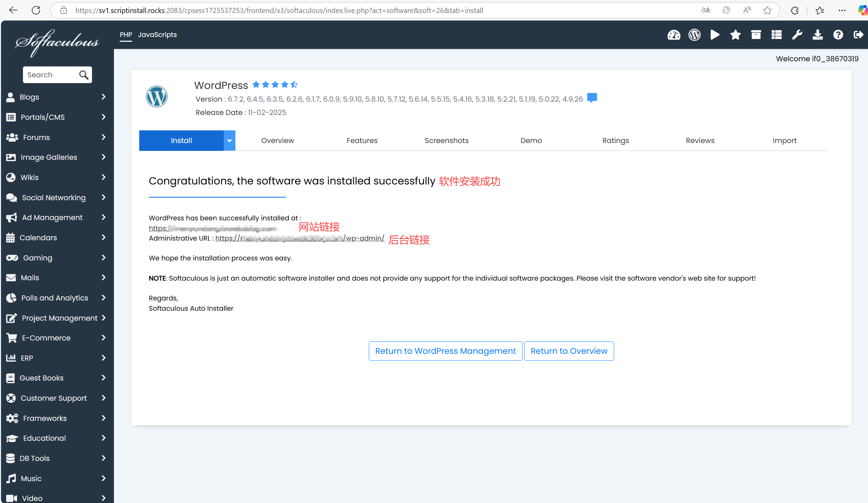Click Return to Overview button
This screenshot has height=503, width=868.
(569, 351)
